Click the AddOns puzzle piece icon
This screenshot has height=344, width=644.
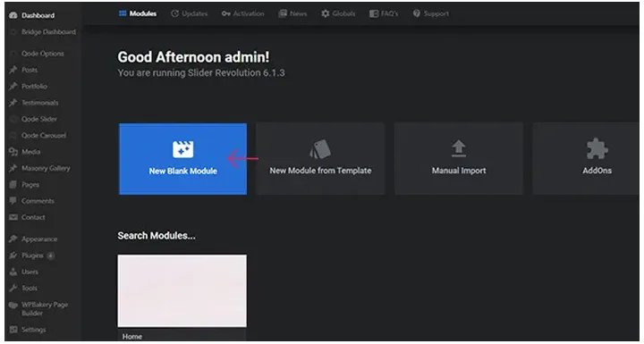pyautogui.click(x=597, y=148)
